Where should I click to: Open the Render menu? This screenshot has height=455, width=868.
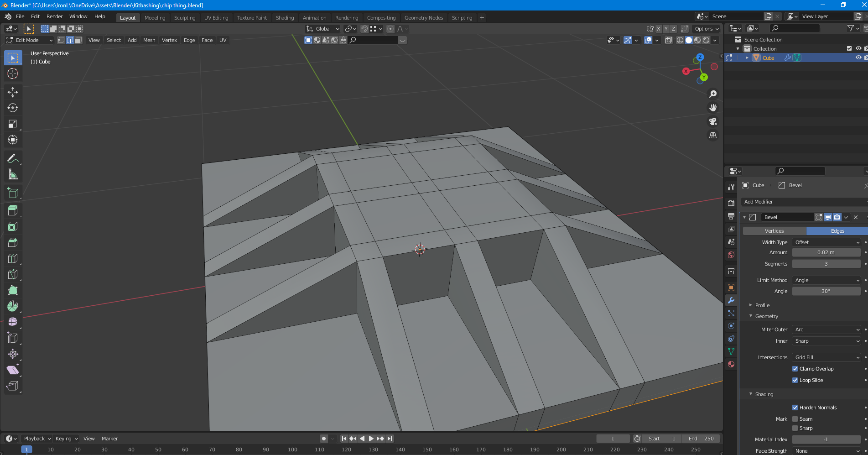coord(54,16)
